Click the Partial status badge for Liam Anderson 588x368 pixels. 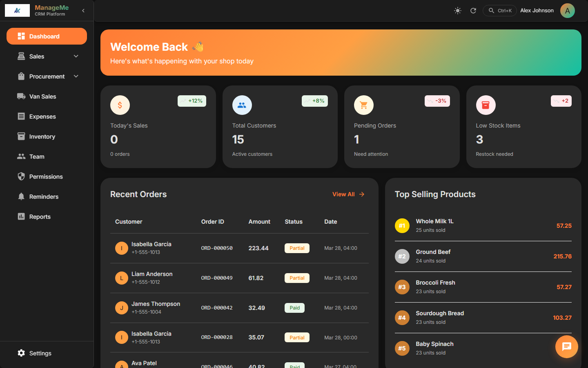(297, 278)
